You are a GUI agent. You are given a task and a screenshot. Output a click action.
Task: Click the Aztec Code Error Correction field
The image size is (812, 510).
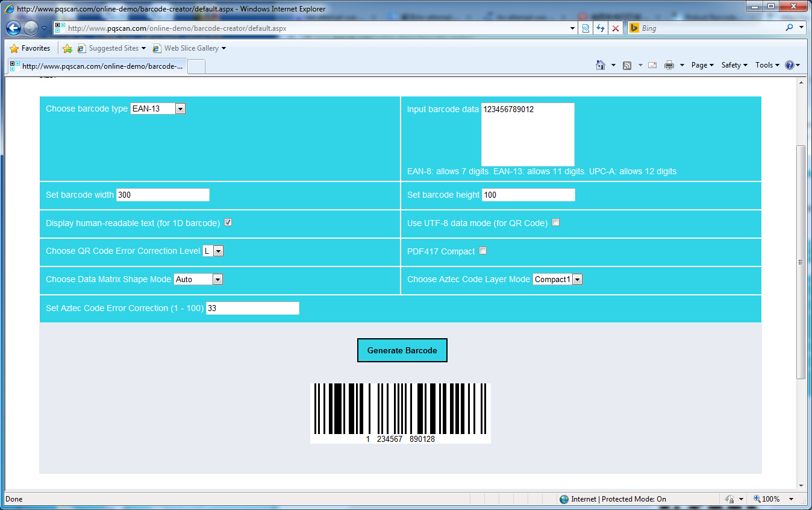[x=252, y=308]
